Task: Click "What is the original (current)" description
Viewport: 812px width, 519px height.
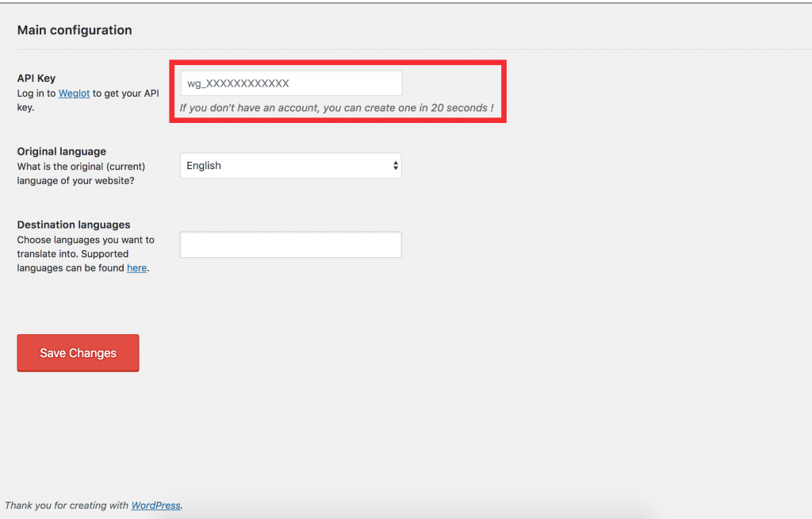Action: (x=81, y=167)
